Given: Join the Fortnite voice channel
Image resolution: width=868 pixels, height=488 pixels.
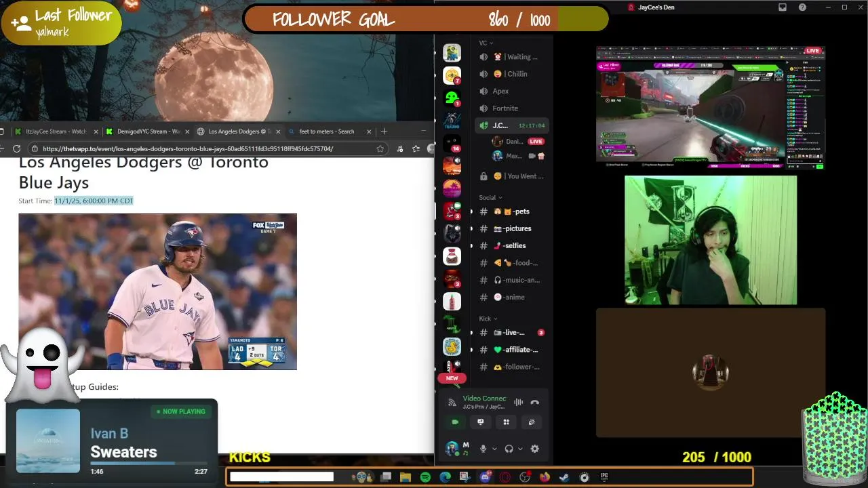Looking at the screenshot, I should click(513, 108).
